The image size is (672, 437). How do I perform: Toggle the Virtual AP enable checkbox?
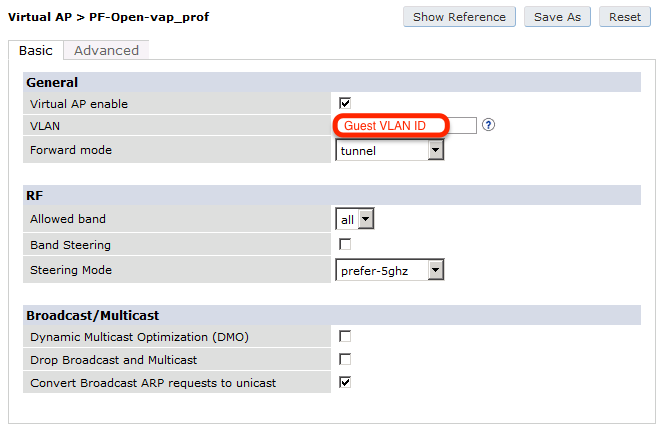(345, 103)
